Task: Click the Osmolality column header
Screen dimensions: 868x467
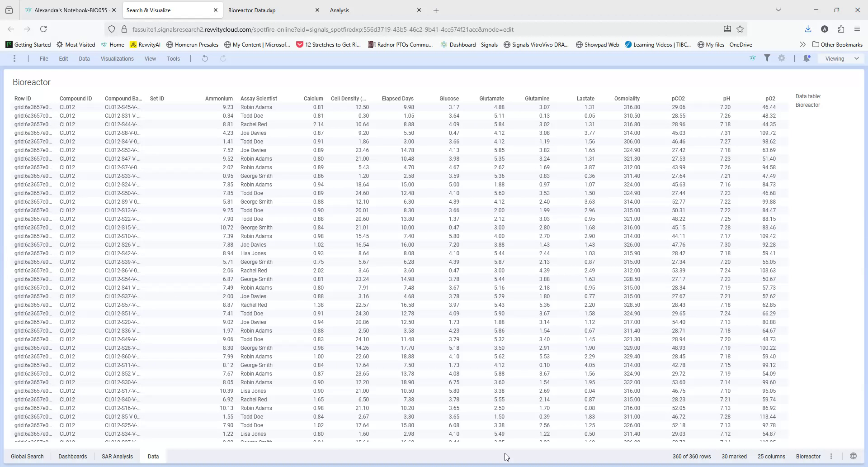Action: click(627, 98)
